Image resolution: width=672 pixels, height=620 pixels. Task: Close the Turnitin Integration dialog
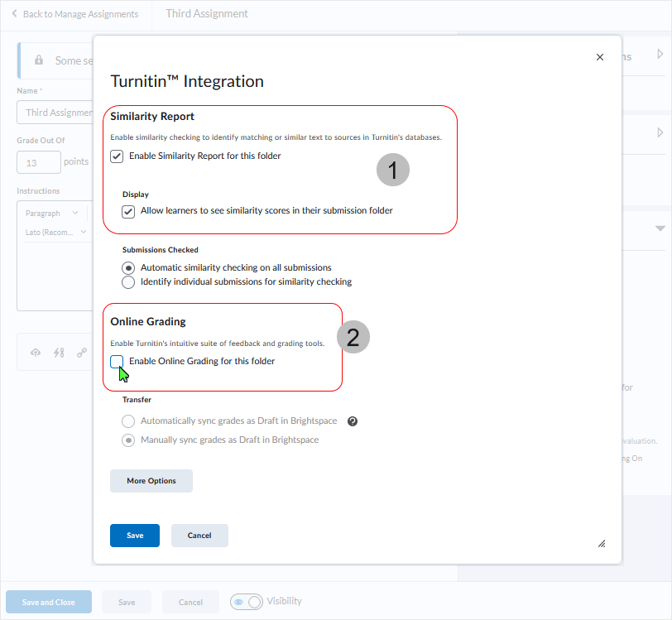599,57
